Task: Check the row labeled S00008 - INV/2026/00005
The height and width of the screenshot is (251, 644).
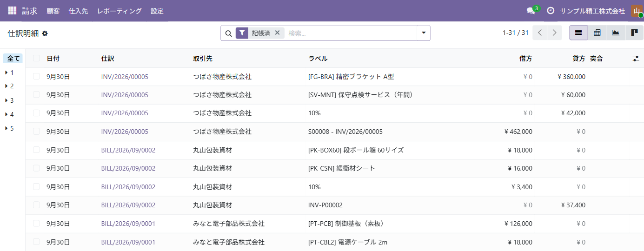Action: point(36,132)
